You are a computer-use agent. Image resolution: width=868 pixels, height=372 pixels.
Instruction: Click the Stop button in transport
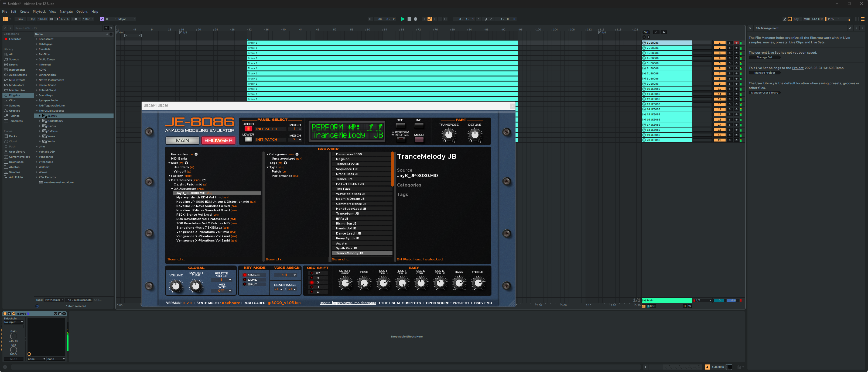[x=409, y=19]
